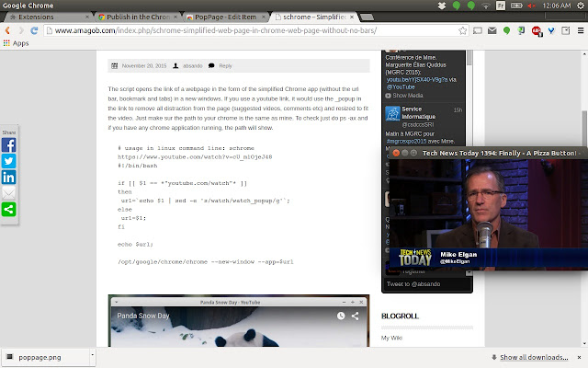Open the system settings gear menu

point(581,6)
